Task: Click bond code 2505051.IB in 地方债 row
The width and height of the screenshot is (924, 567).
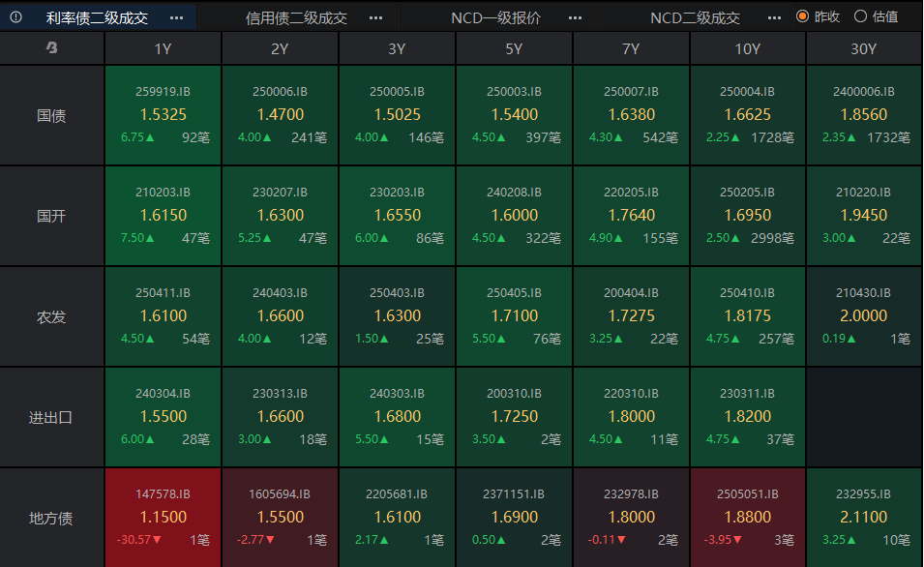Action: pos(747,494)
